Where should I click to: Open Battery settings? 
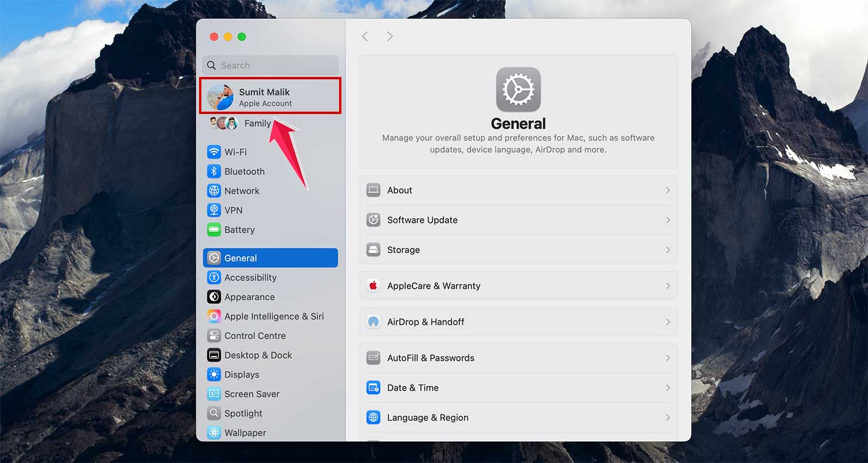tap(214, 230)
